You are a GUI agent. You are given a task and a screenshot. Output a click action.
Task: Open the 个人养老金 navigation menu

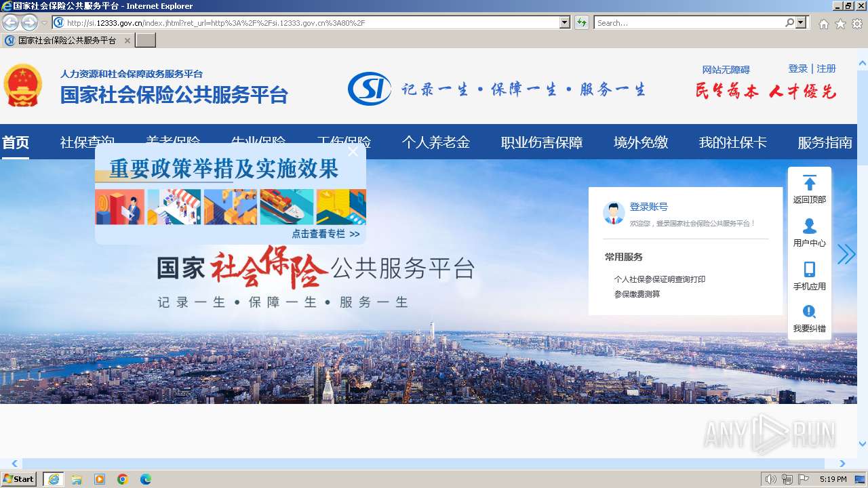click(x=436, y=142)
